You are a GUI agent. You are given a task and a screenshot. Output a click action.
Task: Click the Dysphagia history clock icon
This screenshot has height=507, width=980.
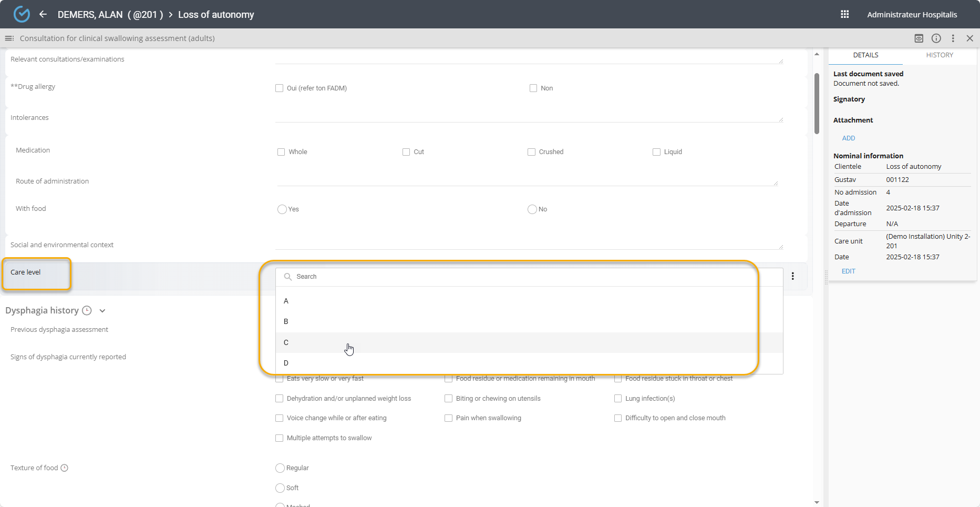tap(87, 311)
